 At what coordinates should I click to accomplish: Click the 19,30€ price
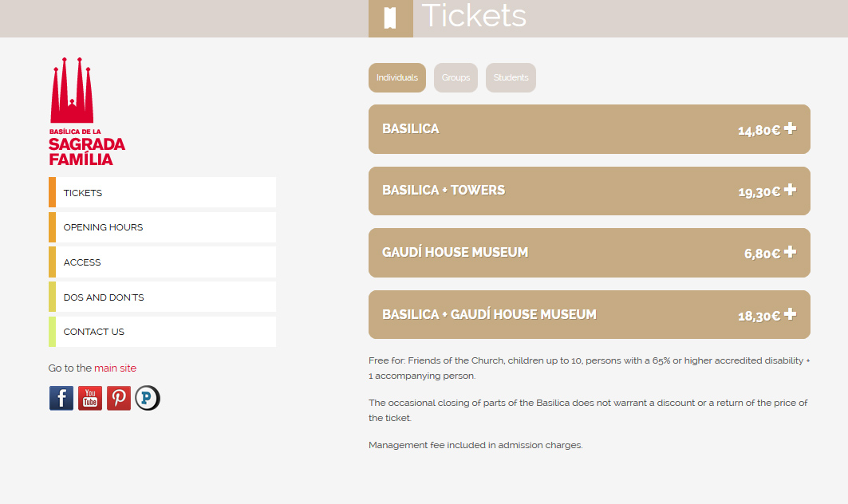tap(759, 192)
